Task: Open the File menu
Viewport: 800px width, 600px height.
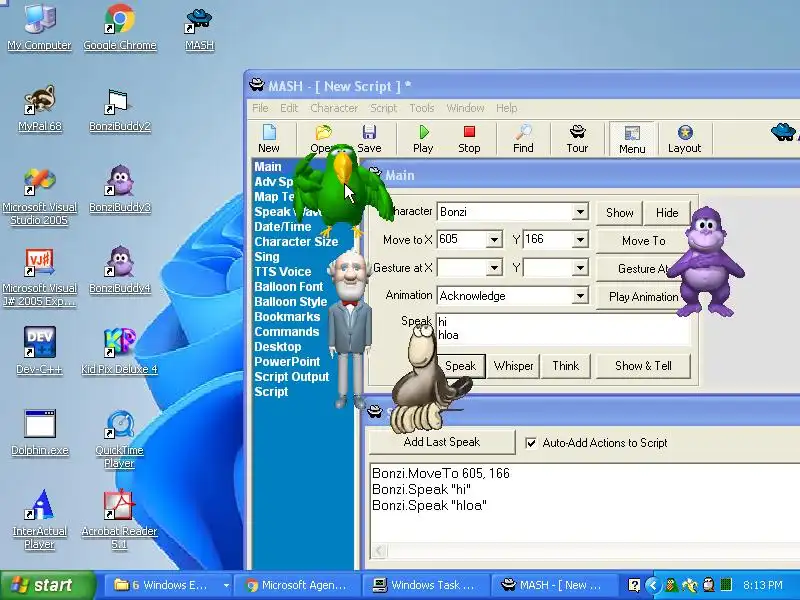Action: coord(260,108)
